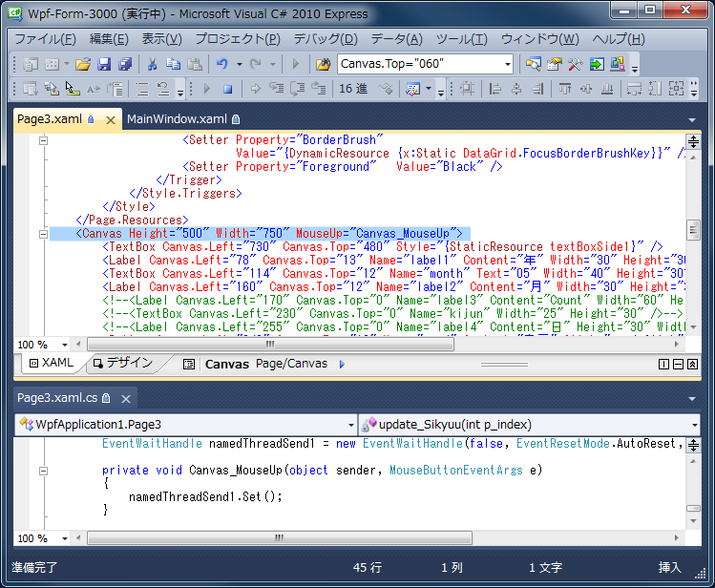Screen dimensions: 715x588
Task: Click the Save All icon
Action: tap(125, 64)
